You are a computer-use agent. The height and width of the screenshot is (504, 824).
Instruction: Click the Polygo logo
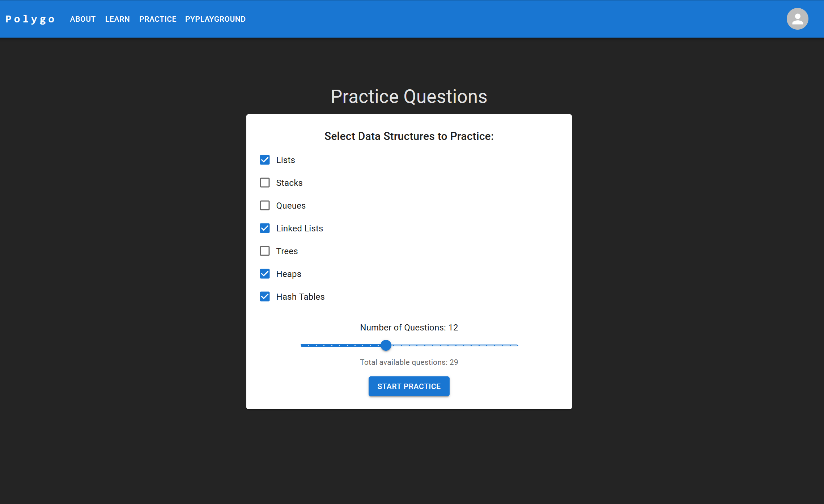point(30,19)
